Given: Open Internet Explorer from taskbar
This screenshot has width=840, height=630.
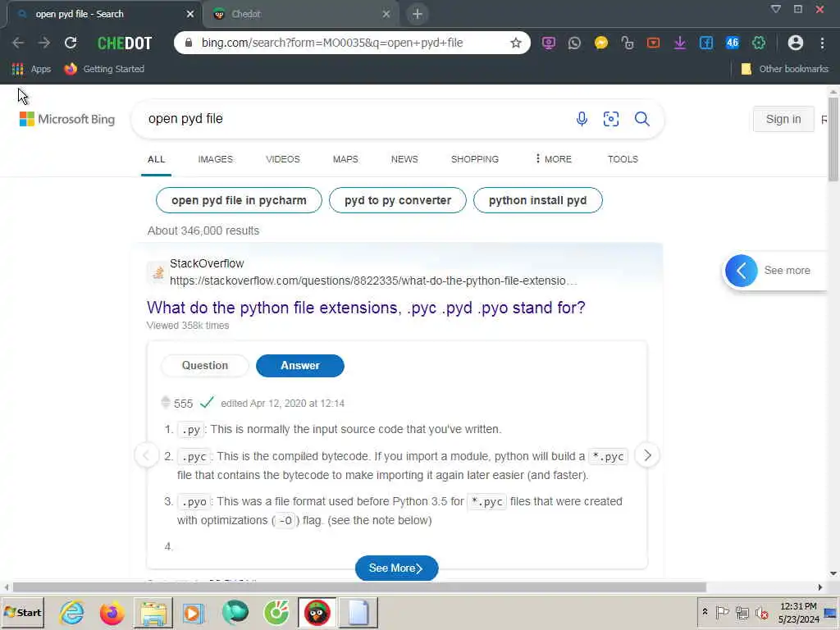Looking at the screenshot, I should [x=72, y=612].
